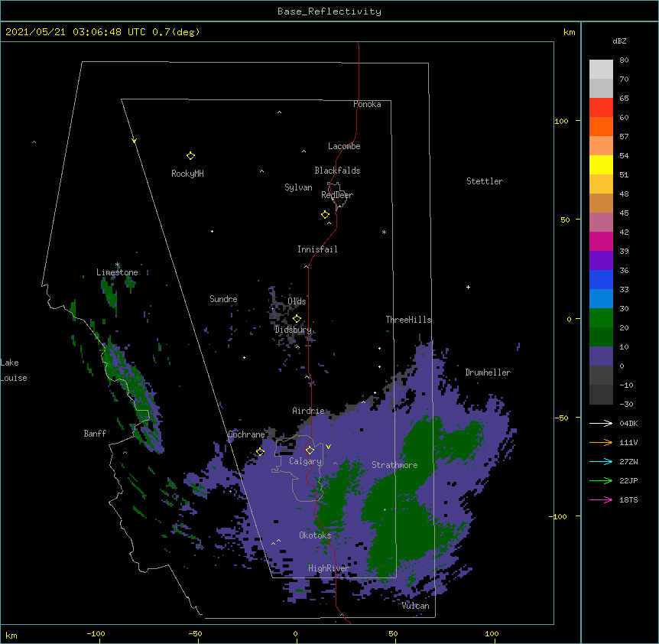This screenshot has height=644, width=659.
Task: Click yellow V marker east of Calgary
Action: click(328, 447)
